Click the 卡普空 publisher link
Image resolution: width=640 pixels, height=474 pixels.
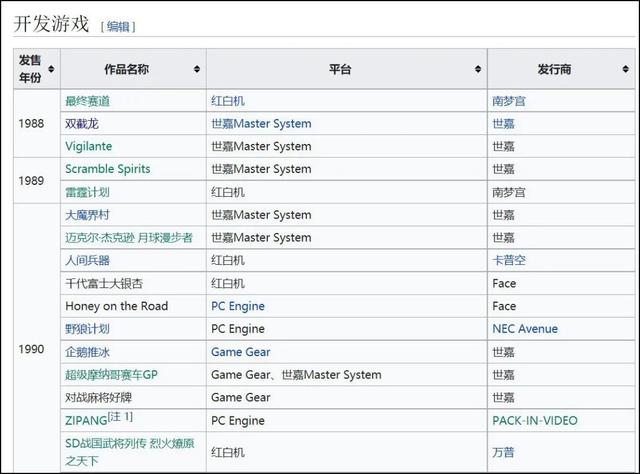(x=509, y=260)
